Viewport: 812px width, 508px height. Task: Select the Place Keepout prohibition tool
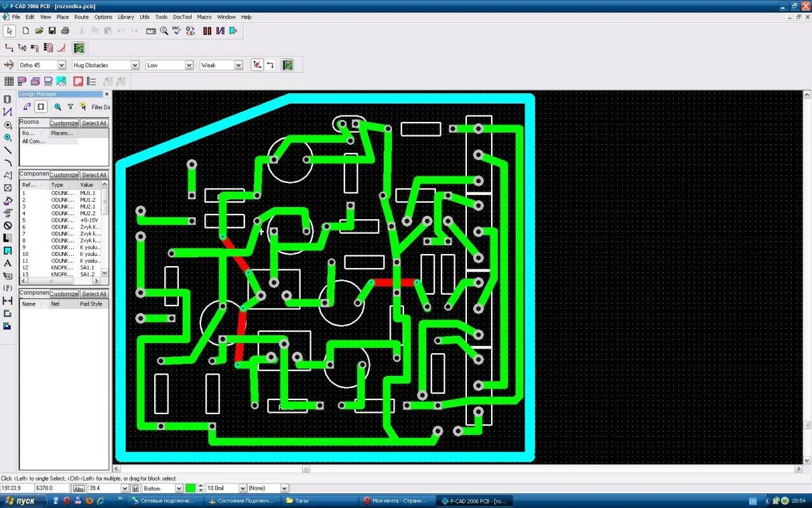pyautogui.click(x=8, y=225)
